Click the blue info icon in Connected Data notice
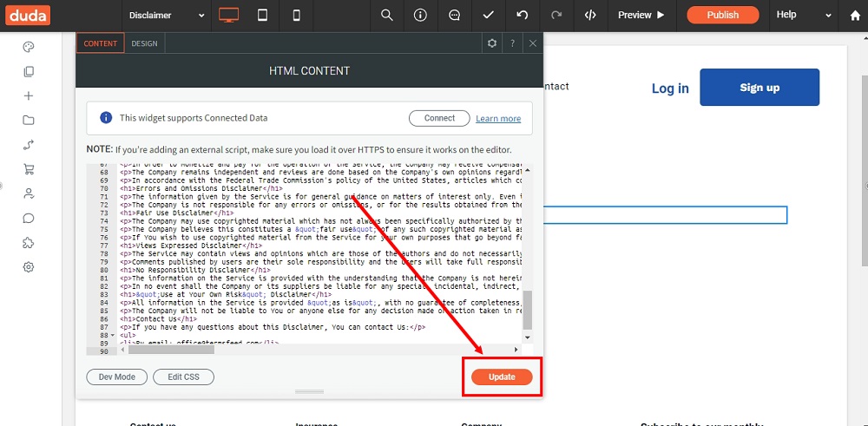 pyautogui.click(x=106, y=118)
